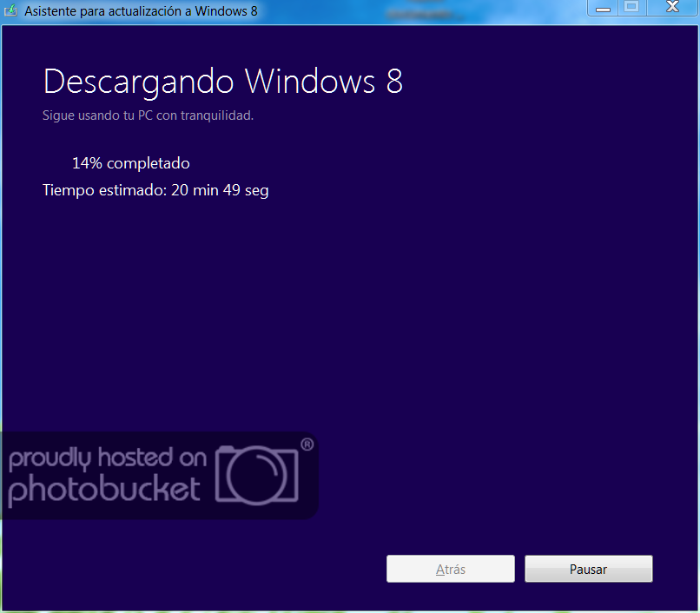Click the maximize window icon

(x=632, y=8)
